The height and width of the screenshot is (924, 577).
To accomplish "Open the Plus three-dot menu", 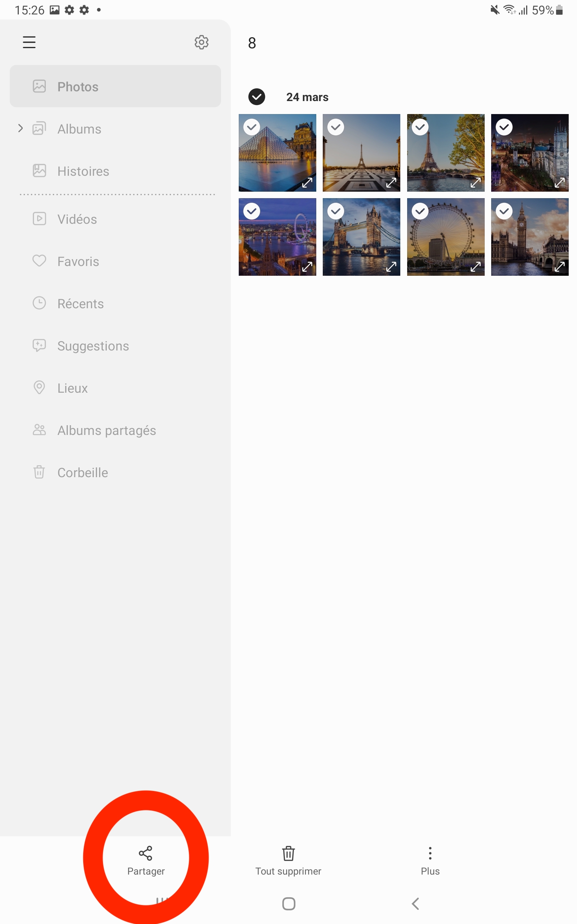I will 430,854.
